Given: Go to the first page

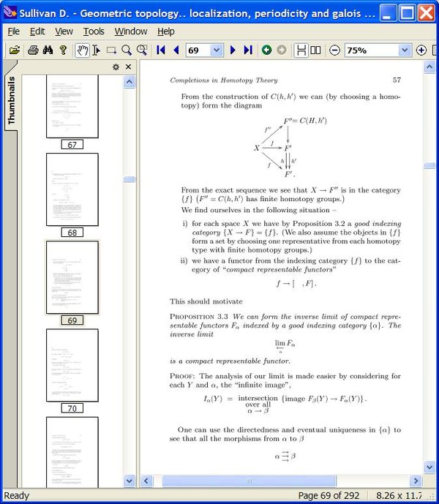Looking at the screenshot, I should pyautogui.click(x=160, y=50).
